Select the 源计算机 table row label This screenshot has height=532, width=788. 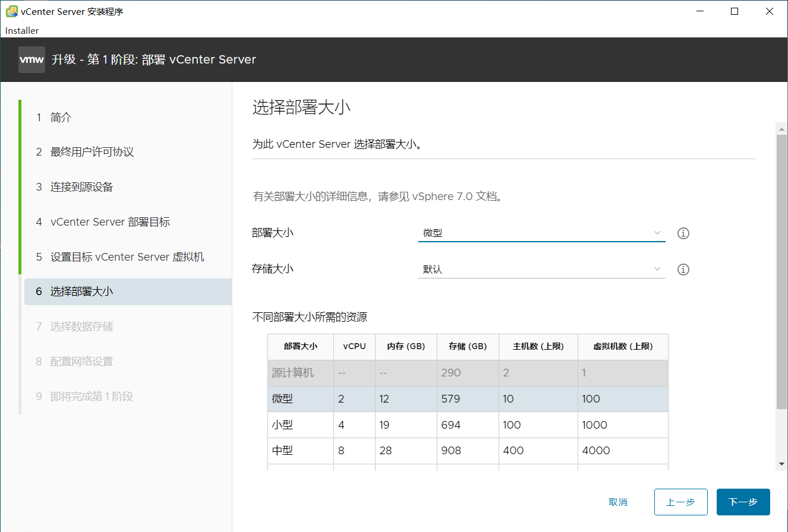pyautogui.click(x=293, y=373)
